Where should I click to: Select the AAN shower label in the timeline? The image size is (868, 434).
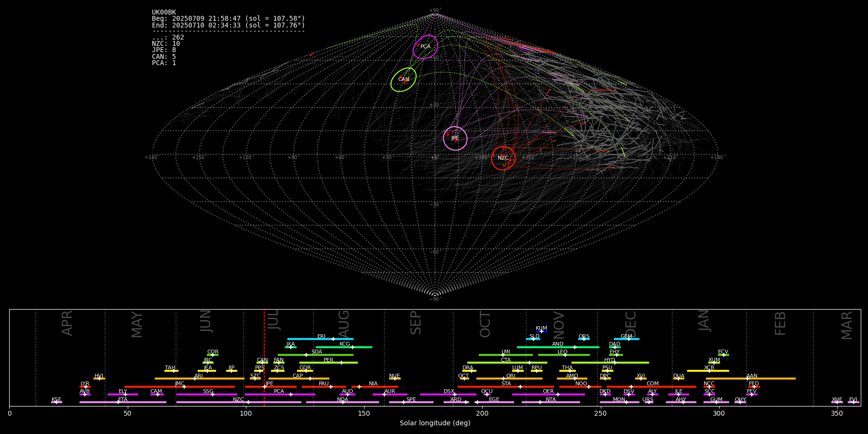[x=752, y=376]
